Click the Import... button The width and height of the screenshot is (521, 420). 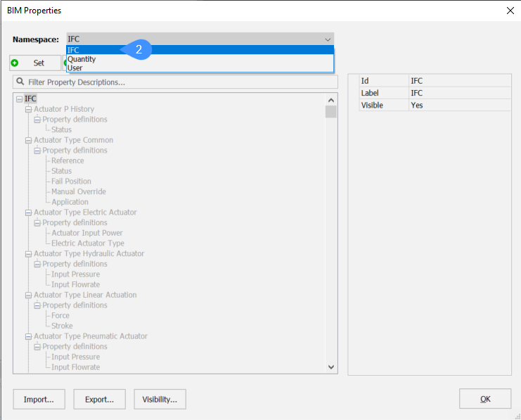coord(39,399)
